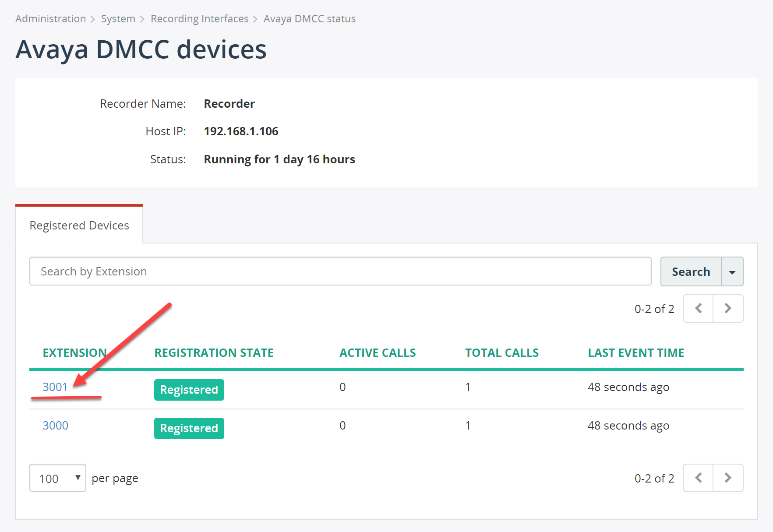
Task: Open extension 3001 device link
Action: point(55,387)
